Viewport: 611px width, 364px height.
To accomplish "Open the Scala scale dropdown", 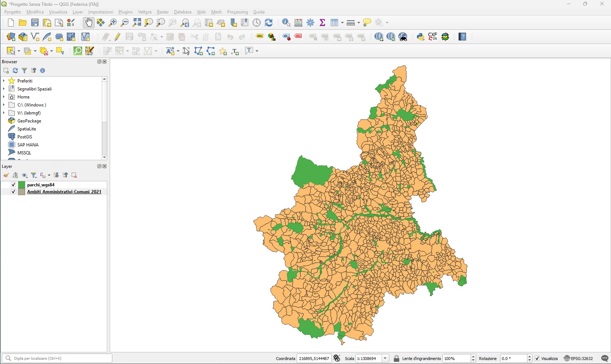I will pyautogui.click(x=385, y=359).
